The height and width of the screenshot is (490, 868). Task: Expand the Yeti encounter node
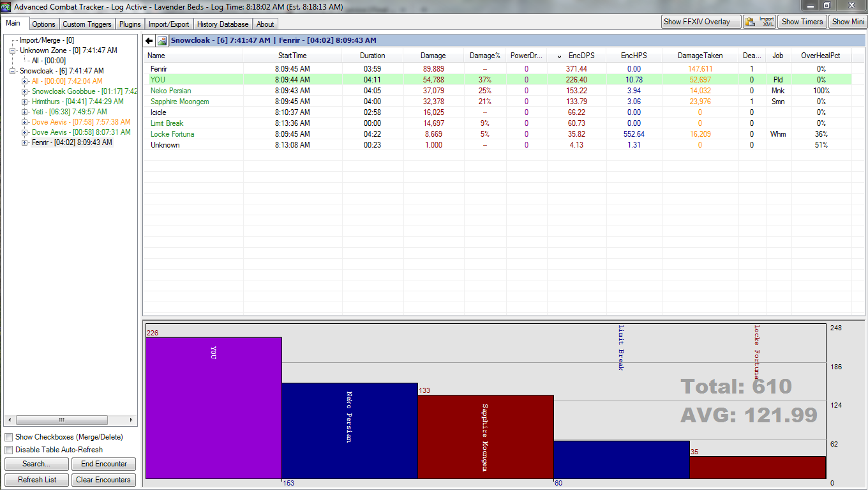click(25, 112)
